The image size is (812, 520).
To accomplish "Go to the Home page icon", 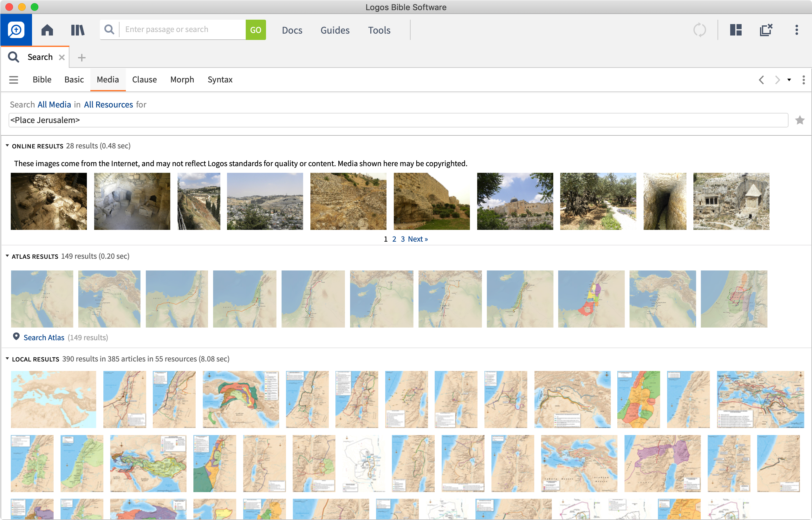I will (x=47, y=30).
